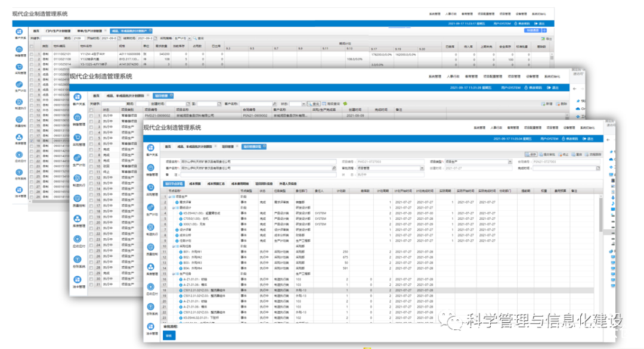Collapse 项目生产 tree node
The image size is (644, 349).
pyautogui.click(x=169, y=197)
